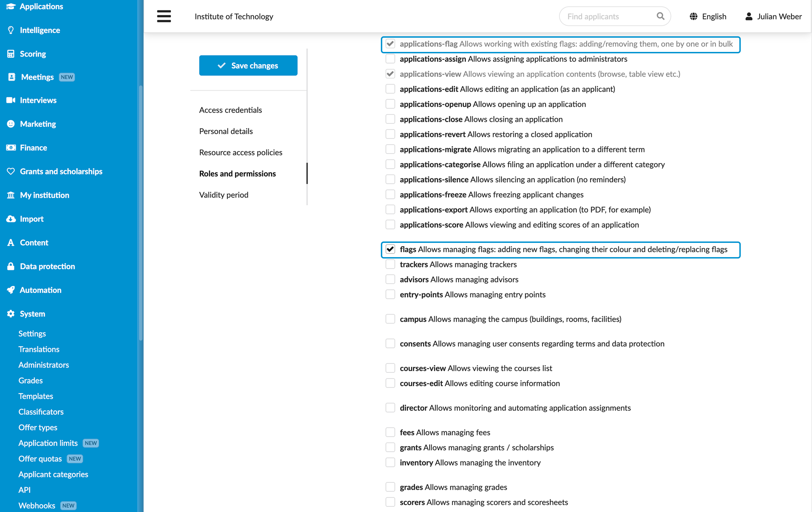
Task: Toggle the hamburger menu icon
Action: pyautogui.click(x=164, y=16)
